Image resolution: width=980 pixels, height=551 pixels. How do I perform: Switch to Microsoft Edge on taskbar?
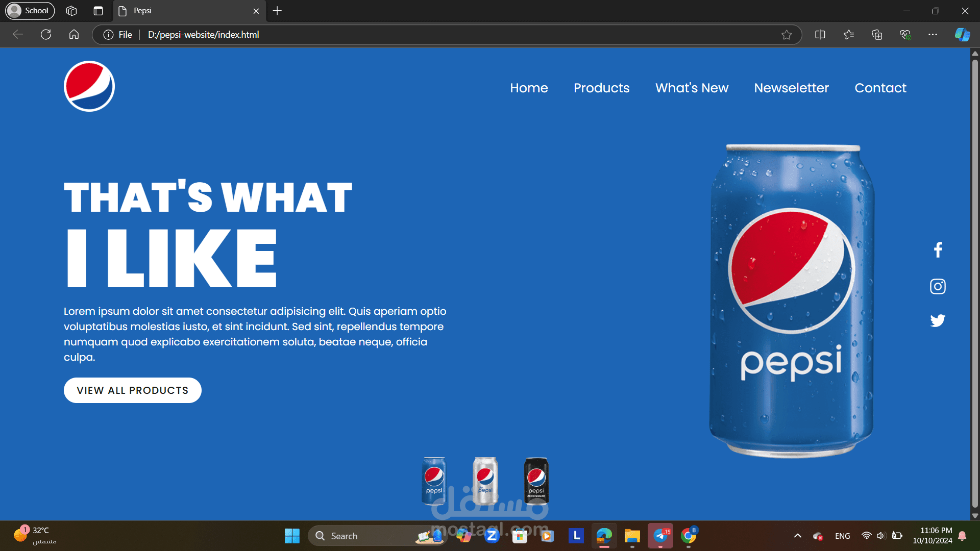pyautogui.click(x=604, y=536)
